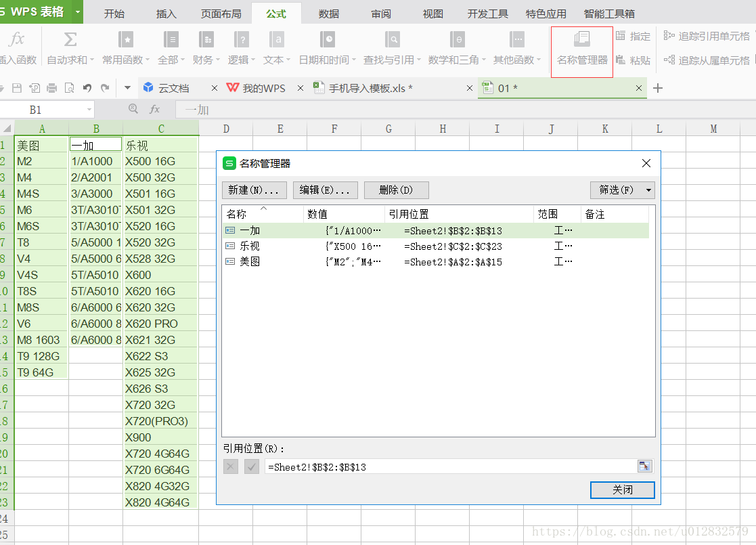Click the AutoSum sigma icon
756x545 pixels.
70,39
